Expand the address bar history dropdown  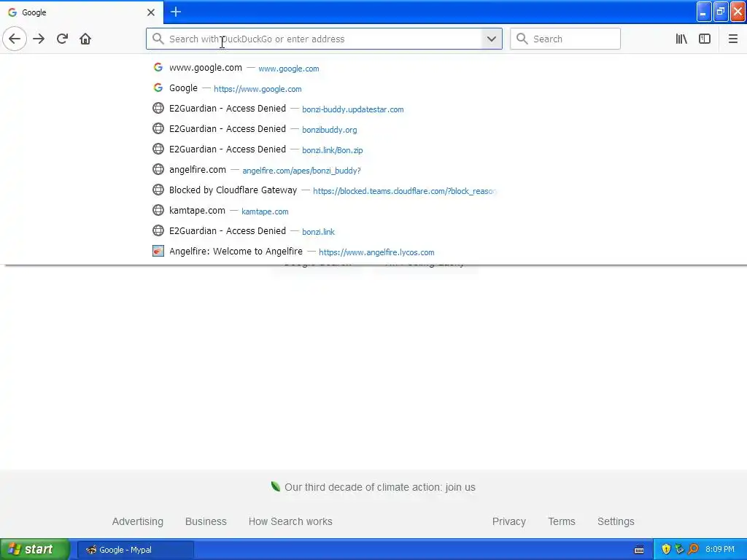(492, 39)
